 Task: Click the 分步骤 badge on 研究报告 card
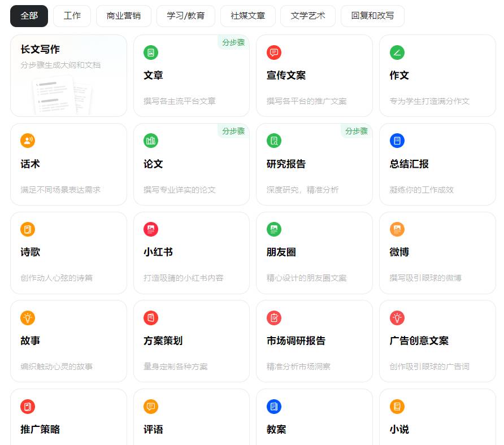pyautogui.click(x=357, y=131)
